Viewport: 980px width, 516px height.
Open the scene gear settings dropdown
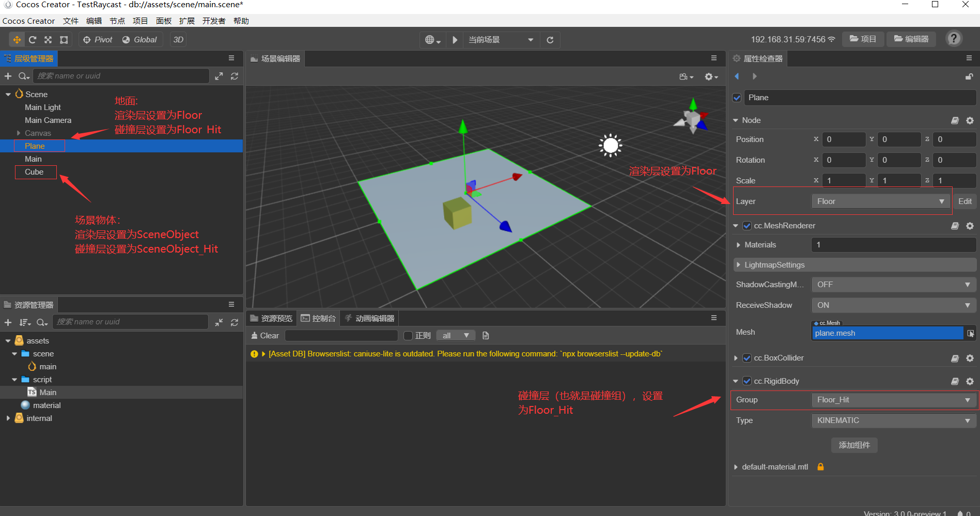click(711, 76)
